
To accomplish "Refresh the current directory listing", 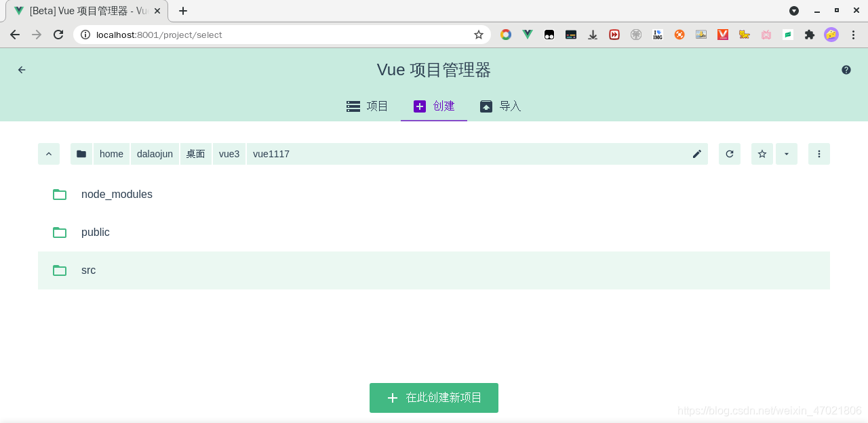I will click(729, 154).
